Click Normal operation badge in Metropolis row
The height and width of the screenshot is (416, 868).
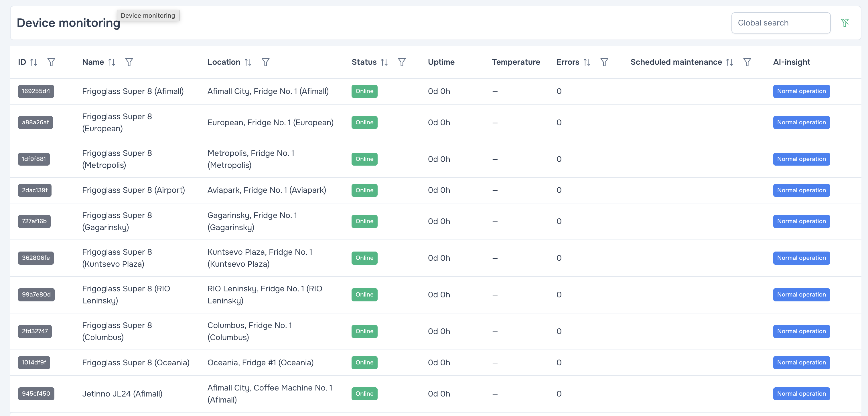[801, 159]
